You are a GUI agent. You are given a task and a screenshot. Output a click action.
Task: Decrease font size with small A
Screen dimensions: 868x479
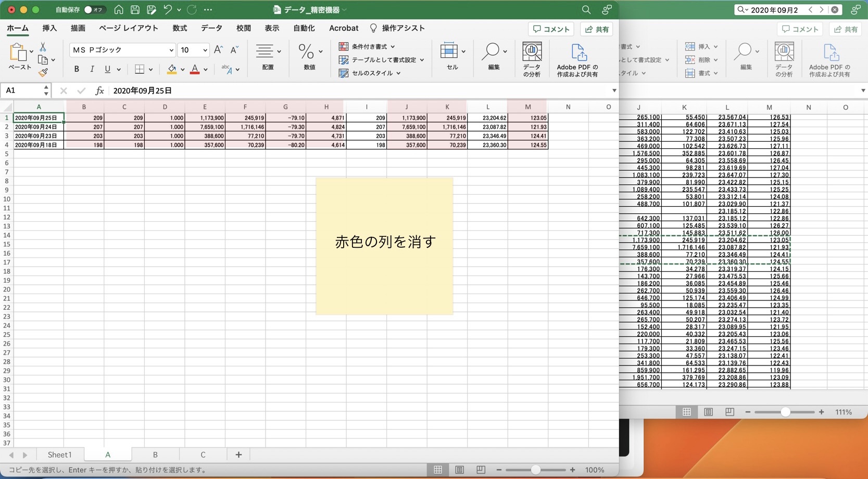click(x=234, y=49)
